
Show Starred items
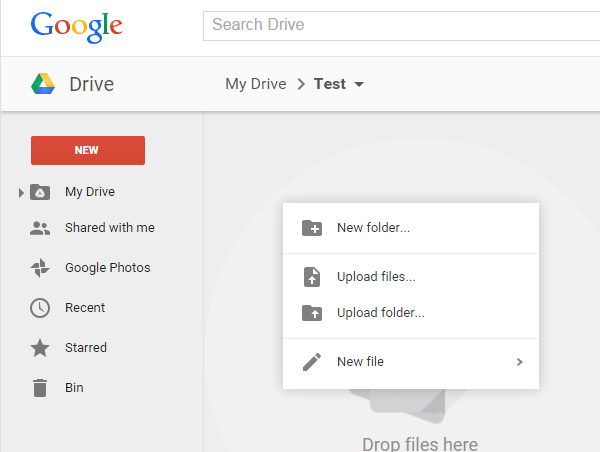click(86, 348)
